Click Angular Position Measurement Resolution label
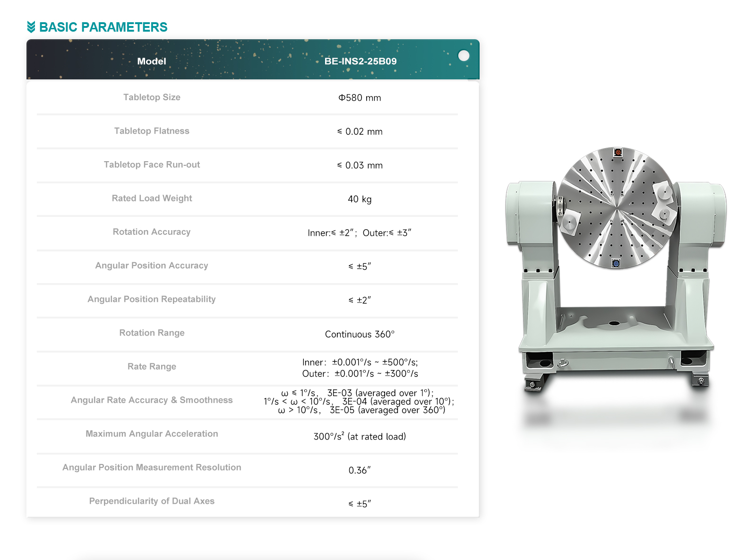 [x=152, y=467]
